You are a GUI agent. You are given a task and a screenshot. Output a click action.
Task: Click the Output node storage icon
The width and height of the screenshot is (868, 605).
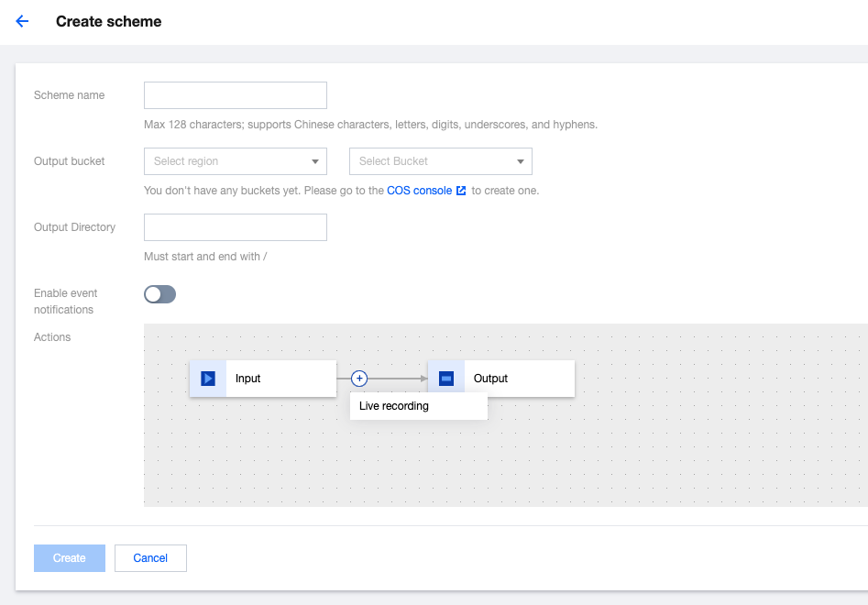(446, 379)
